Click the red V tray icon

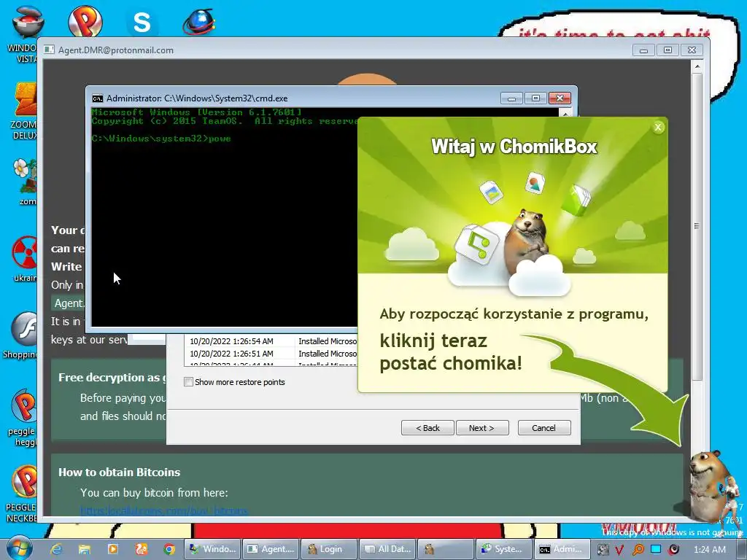coord(619,550)
